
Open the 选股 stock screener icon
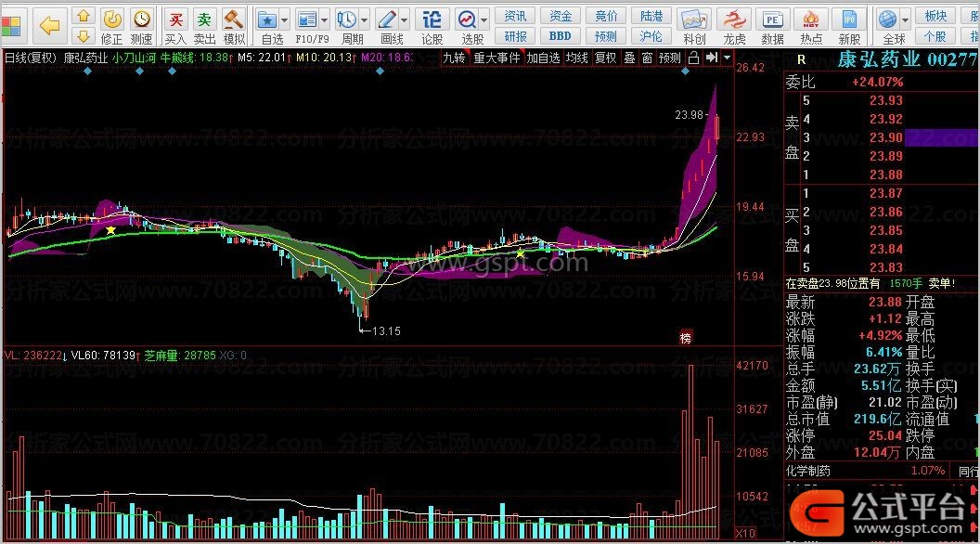coord(466,20)
